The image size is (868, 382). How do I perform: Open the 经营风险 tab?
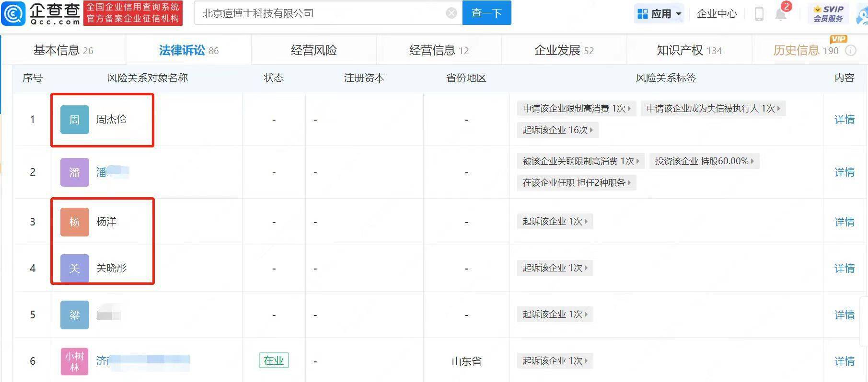pyautogui.click(x=313, y=50)
